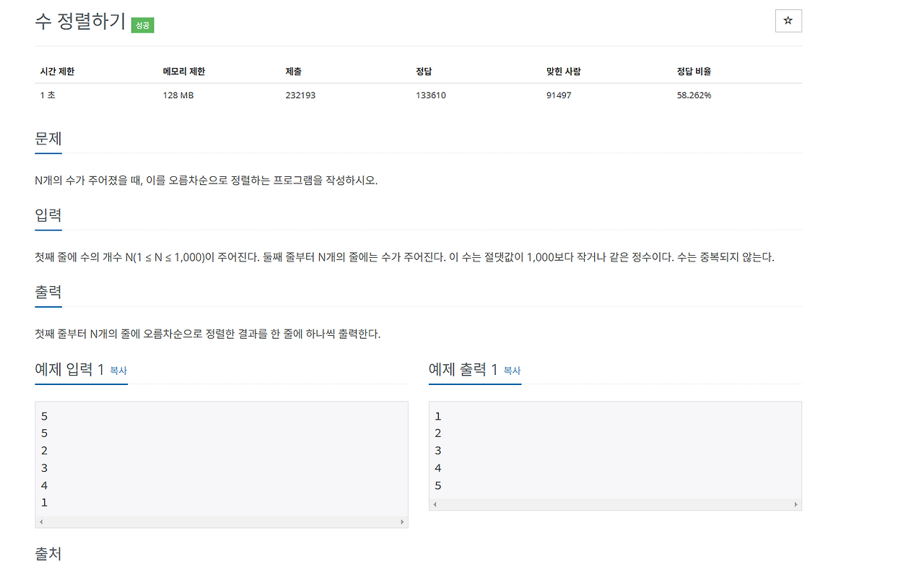Image resolution: width=924 pixels, height=562 pixels.
Task: Click the 출력 section heading
Action: tap(48, 291)
